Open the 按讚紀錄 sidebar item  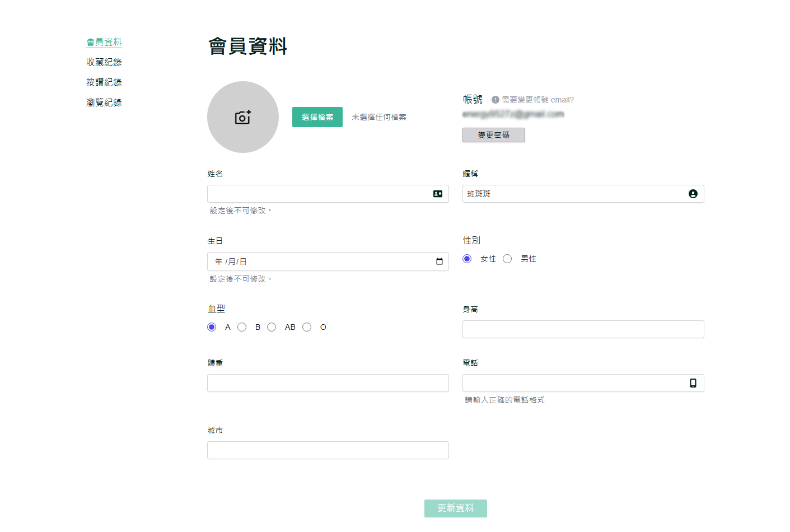(104, 82)
